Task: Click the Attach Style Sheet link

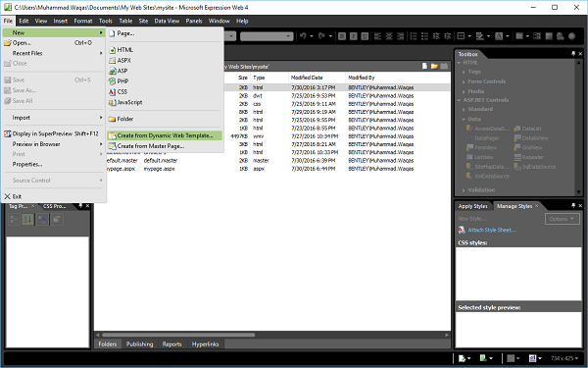Action: (492, 230)
